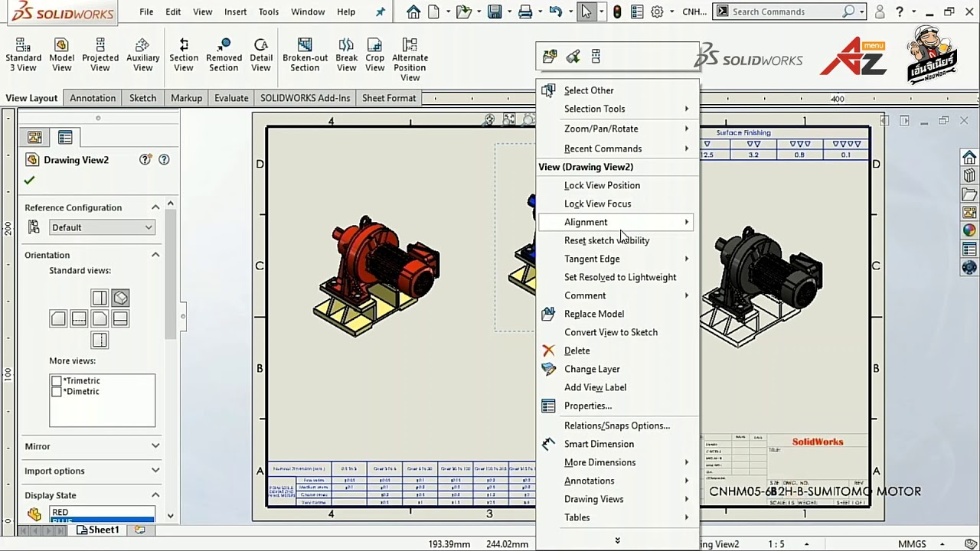Click the Display State icon in left panel

click(34, 514)
